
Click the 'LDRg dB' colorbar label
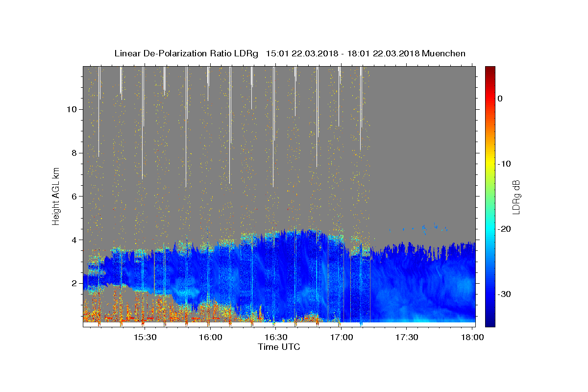pos(516,197)
